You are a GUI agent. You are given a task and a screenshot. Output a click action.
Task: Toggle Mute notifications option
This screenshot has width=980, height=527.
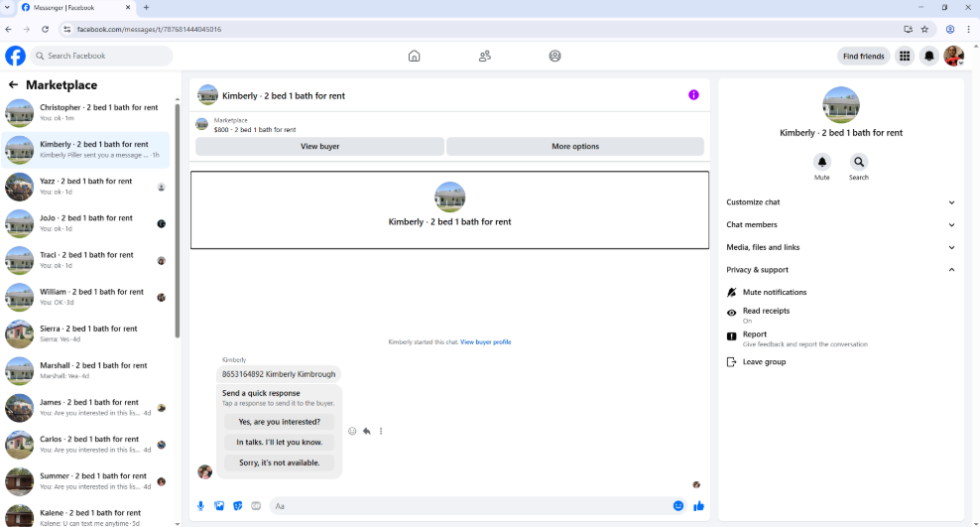tap(840, 292)
